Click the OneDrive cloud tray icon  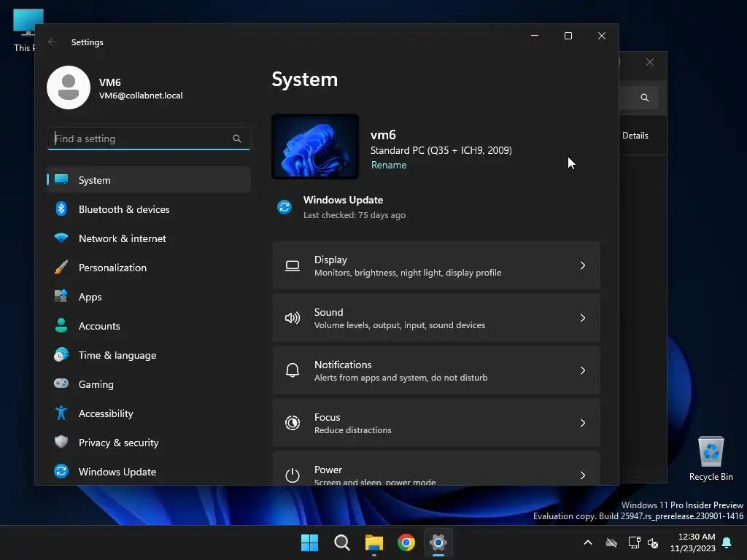click(611, 542)
